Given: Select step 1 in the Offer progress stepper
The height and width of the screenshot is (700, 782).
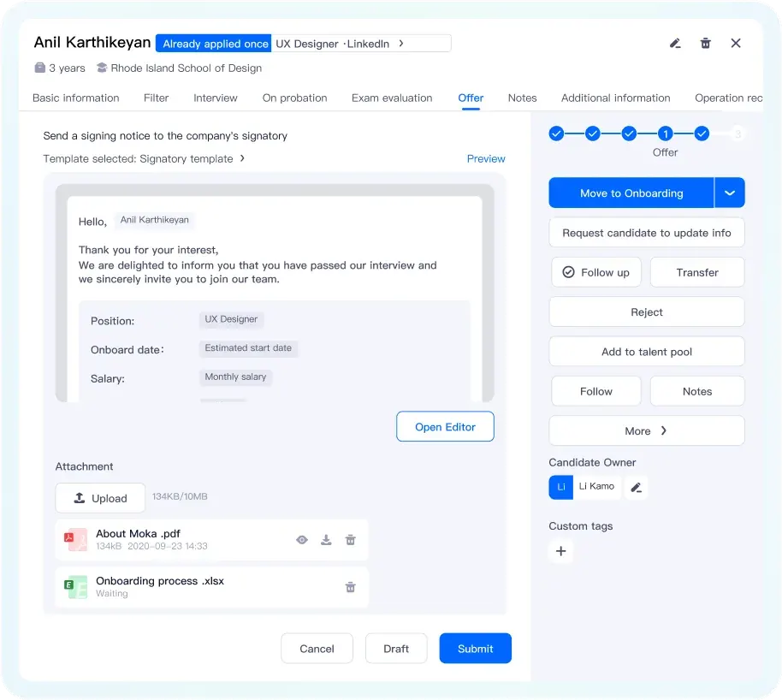Looking at the screenshot, I should tap(666, 134).
